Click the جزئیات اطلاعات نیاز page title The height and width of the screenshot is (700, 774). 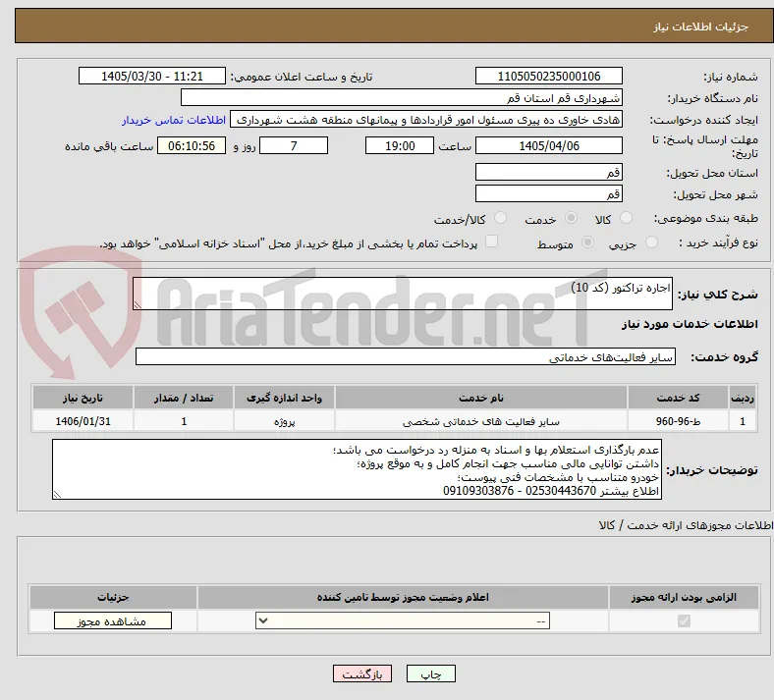(x=701, y=27)
